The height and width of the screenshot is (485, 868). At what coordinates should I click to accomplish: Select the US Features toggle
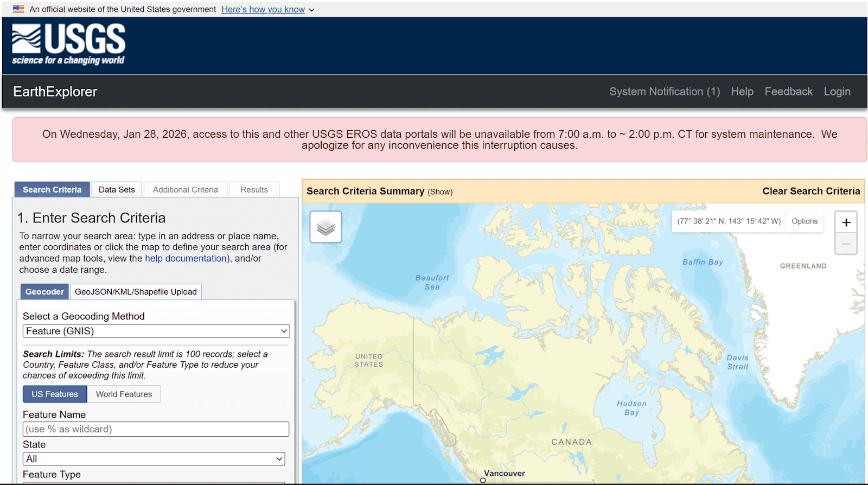pyautogui.click(x=55, y=394)
